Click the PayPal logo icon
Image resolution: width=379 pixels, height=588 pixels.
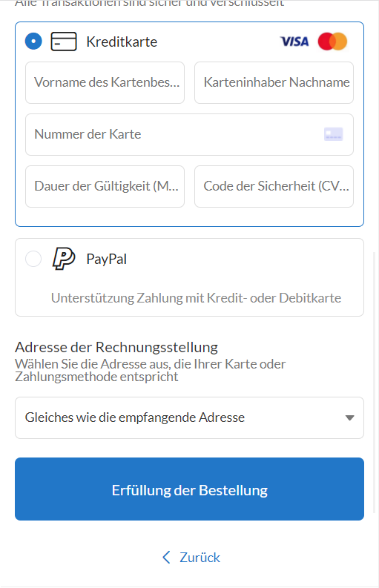click(64, 258)
